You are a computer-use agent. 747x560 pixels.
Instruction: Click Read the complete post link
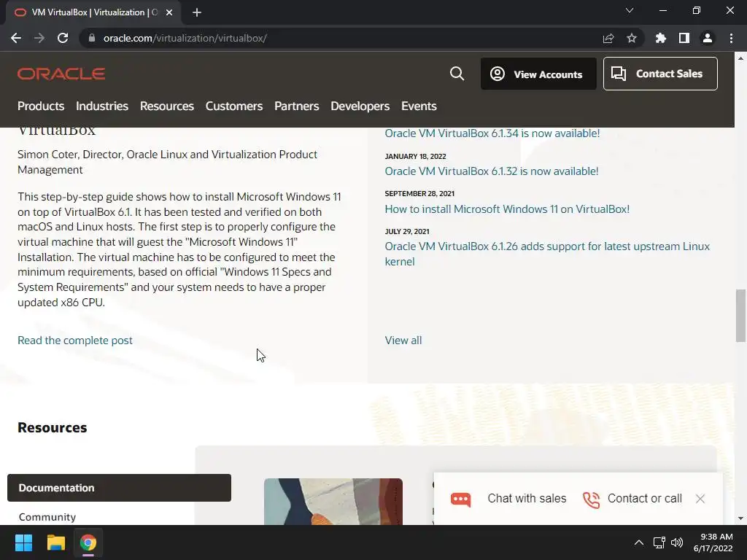point(75,341)
